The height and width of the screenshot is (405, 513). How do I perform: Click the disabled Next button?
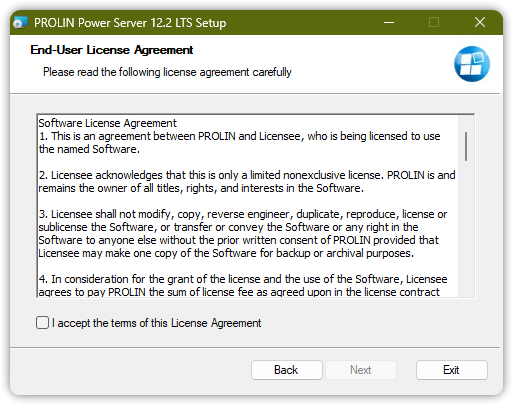pyautogui.click(x=361, y=370)
